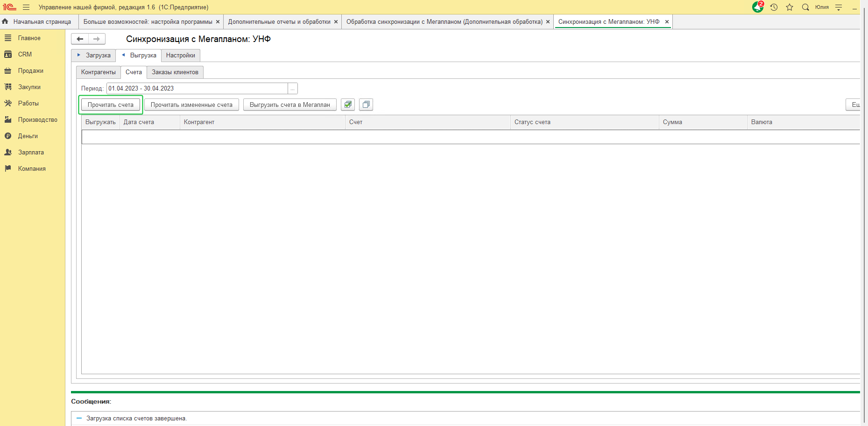This screenshot has height=426, width=868.
Task: Sort by Счет column header
Action: pos(428,122)
